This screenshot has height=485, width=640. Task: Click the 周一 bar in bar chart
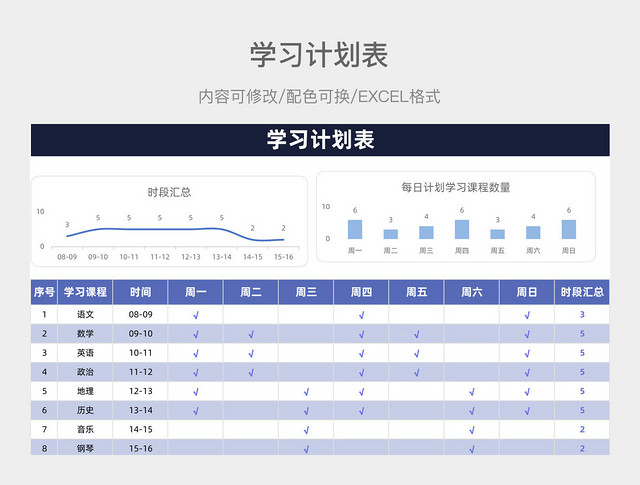tap(355, 229)
